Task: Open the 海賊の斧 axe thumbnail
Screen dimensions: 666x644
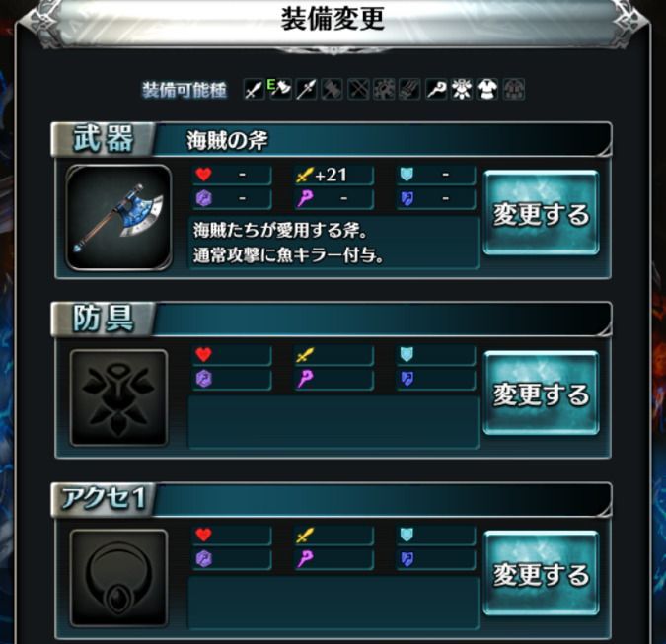Action: [x=119, y=217]
